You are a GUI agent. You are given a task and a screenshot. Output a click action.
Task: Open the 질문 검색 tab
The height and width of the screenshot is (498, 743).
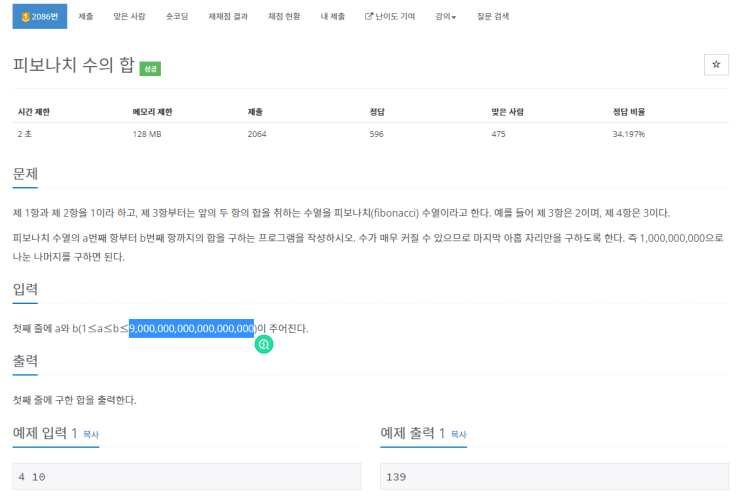click(493, 17)
